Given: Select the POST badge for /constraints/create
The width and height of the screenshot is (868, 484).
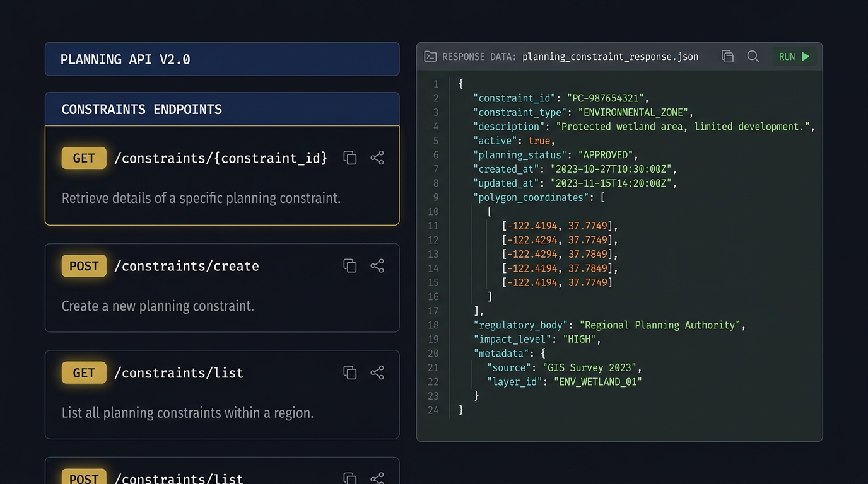Looking at the screenshot, I should point(84,266).
